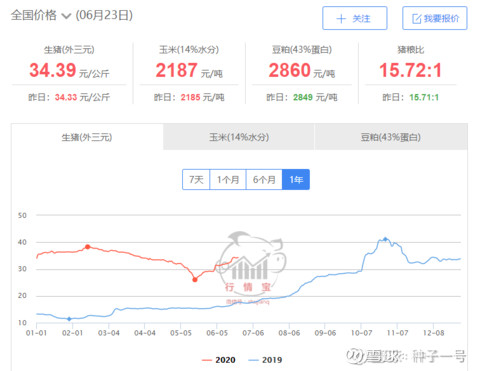Viewport: 480px width, 371px height.
Task: Switch to the 豆粕(43%蛋白) chart tab
Action: 391,137
